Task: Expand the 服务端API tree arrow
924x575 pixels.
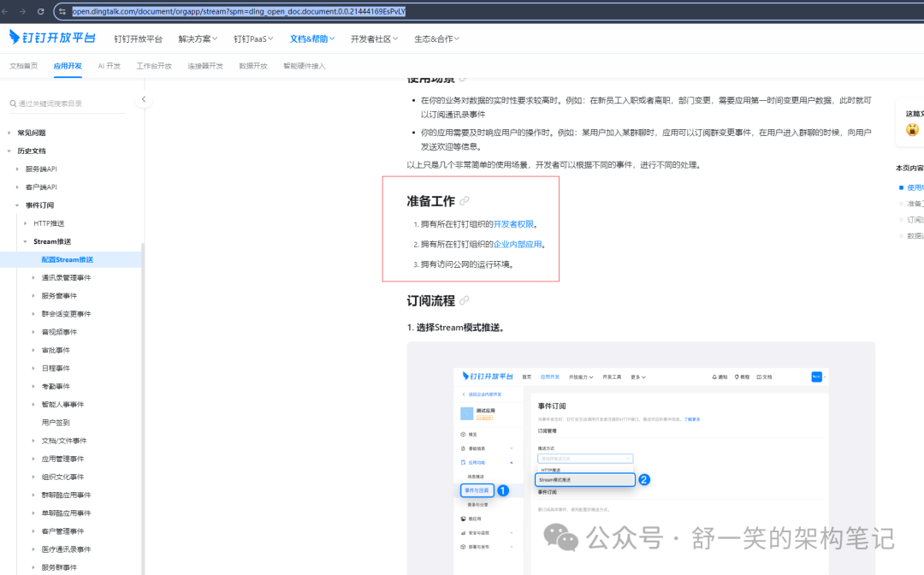Action: tap(17, 169)
